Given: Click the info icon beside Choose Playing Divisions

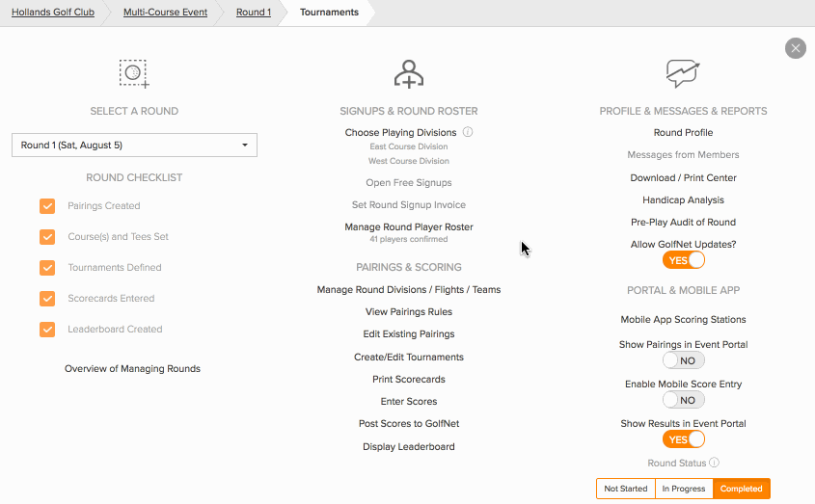Looking at the screenshot, I should 468,132.
